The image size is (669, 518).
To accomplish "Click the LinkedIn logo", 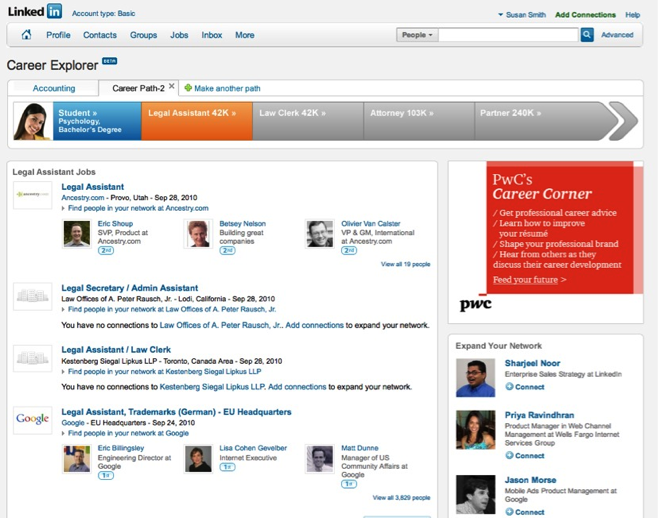I will click(34, 12).
